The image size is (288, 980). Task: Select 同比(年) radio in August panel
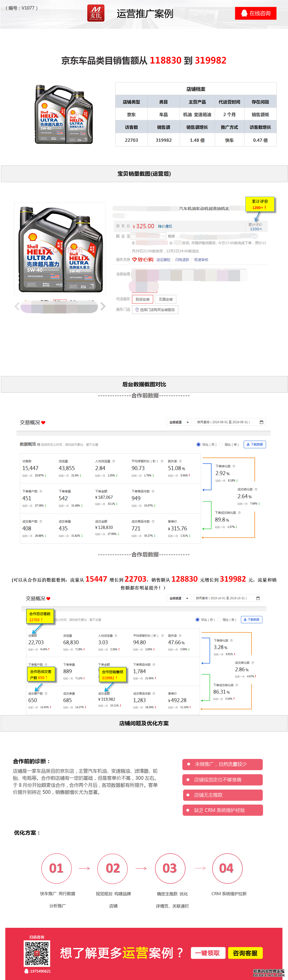[x=221, y=444]
